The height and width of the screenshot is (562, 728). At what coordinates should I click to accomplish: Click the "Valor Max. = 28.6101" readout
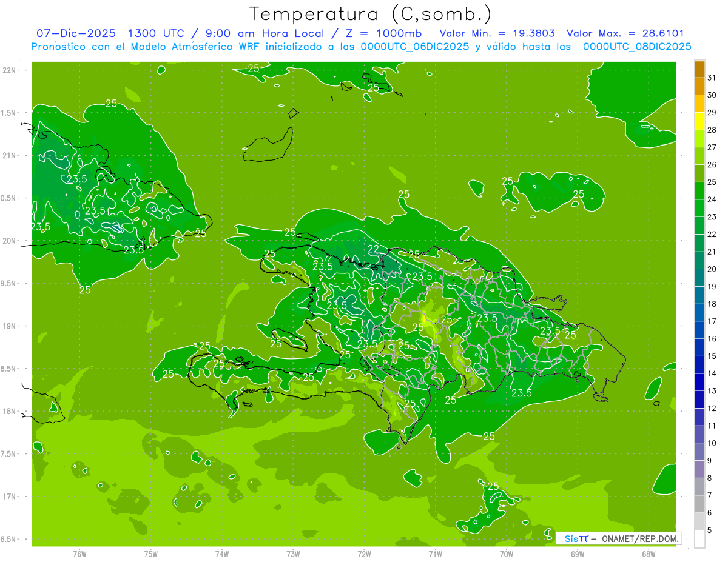625,34
